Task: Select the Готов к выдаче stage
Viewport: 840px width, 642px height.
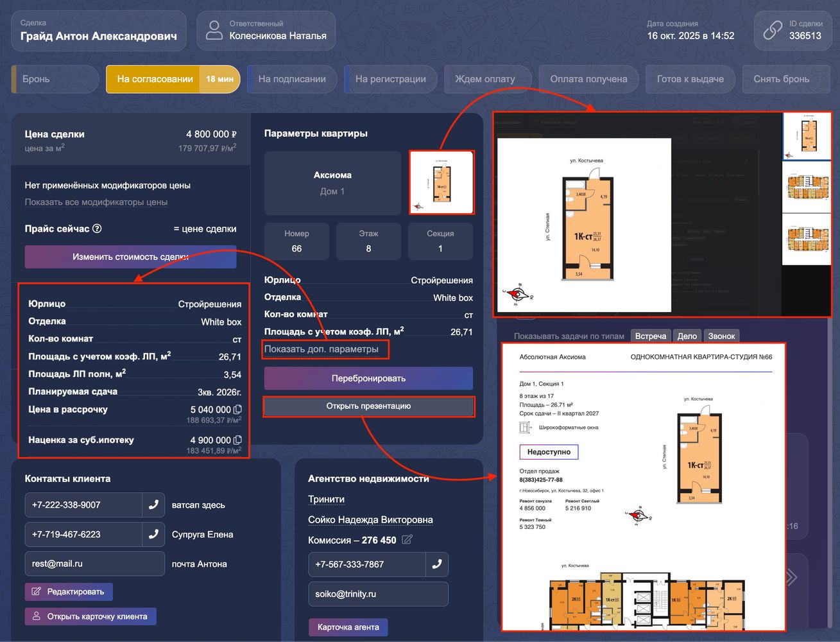Action: click(x=690, y=79)
